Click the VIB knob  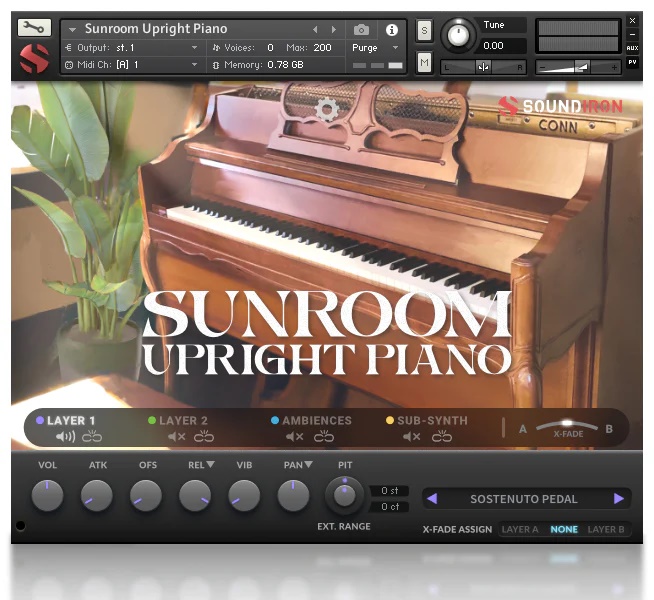point(244,496)
